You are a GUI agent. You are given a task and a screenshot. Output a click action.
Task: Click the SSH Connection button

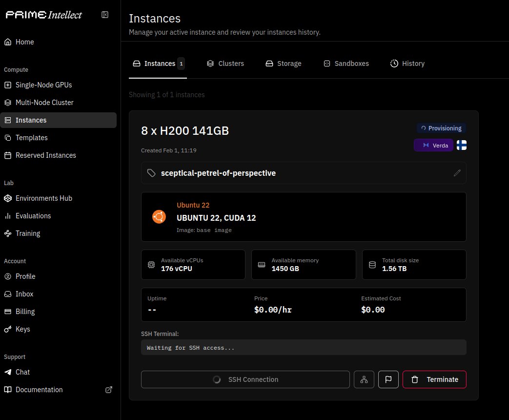245,379
